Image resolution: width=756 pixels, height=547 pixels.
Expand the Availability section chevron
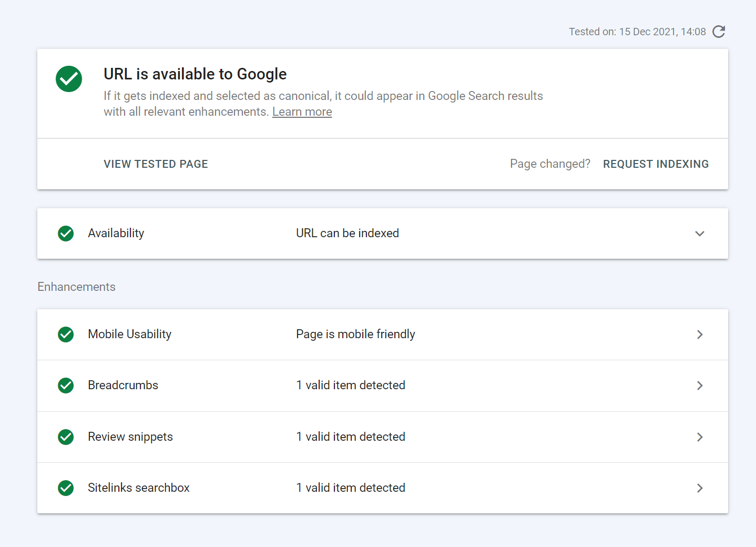pos(699,234)
